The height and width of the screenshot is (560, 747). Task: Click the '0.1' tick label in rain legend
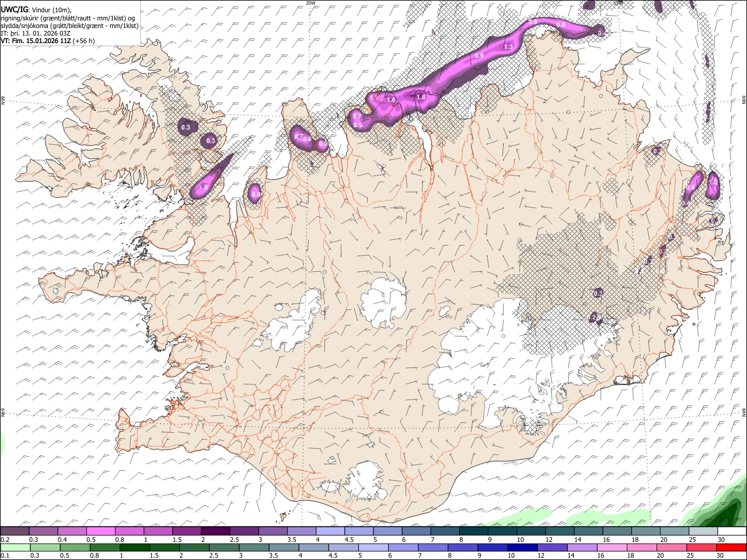click(x=5, y=556)
